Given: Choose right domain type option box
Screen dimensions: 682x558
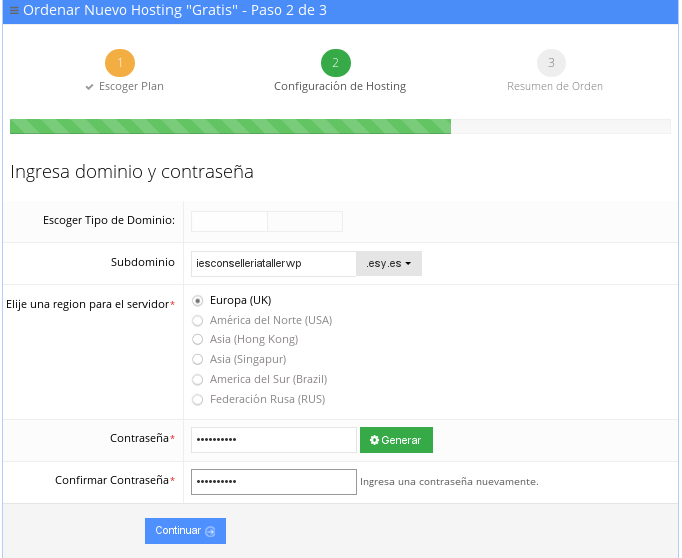Looking at the screenshot, I should [305, 221].
